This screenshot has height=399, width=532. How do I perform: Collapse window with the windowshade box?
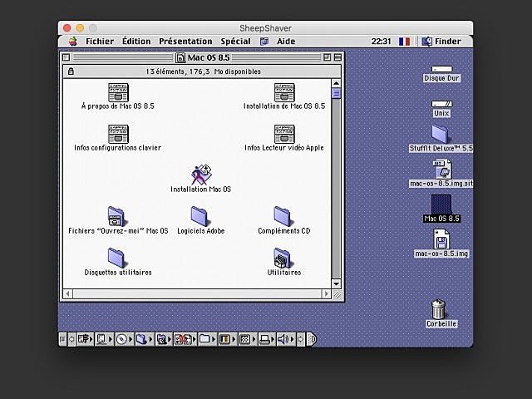(x=337, y=57)
